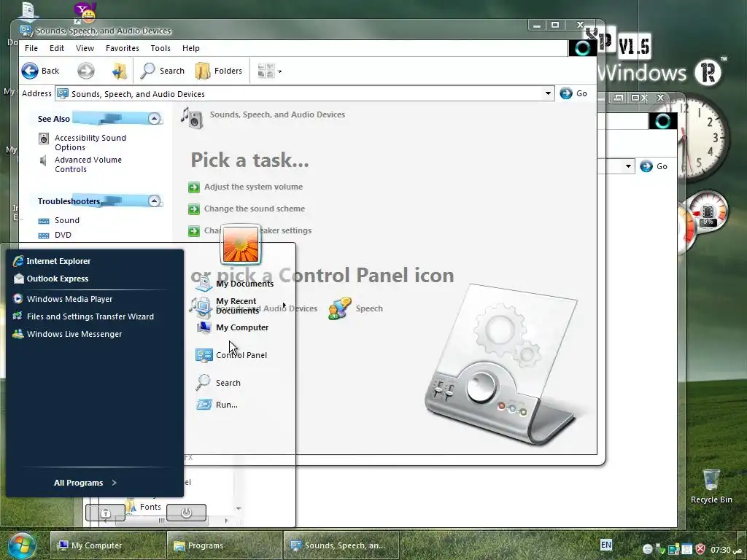Click the power button in Start menu
Viewport: 747px width, 560px height.
click(186, 513)
